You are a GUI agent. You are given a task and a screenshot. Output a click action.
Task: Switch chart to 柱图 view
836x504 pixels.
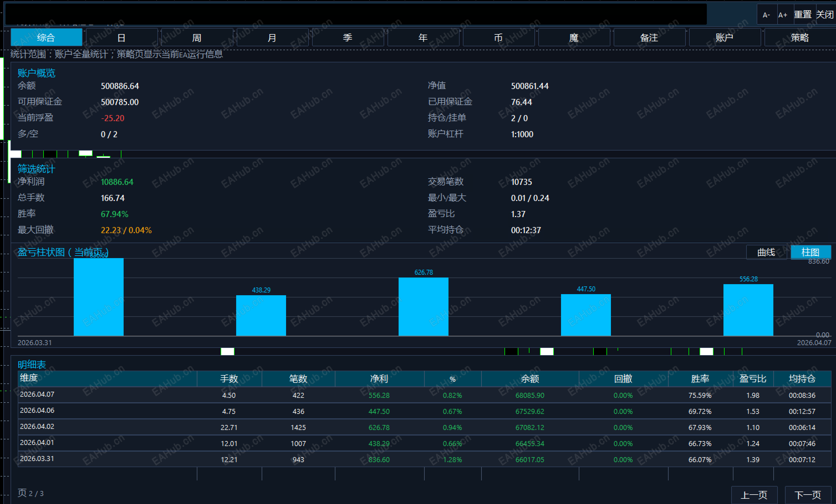pos(810,252)
